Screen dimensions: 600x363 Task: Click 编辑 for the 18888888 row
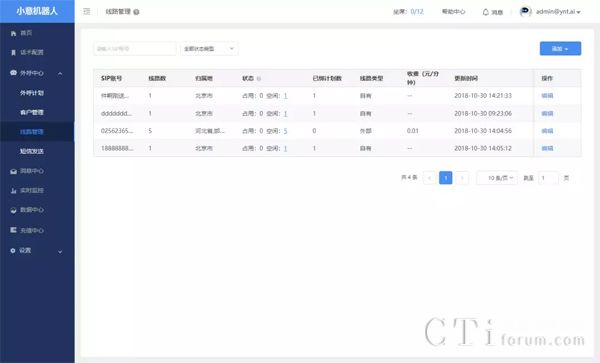(x=547, y=148)
